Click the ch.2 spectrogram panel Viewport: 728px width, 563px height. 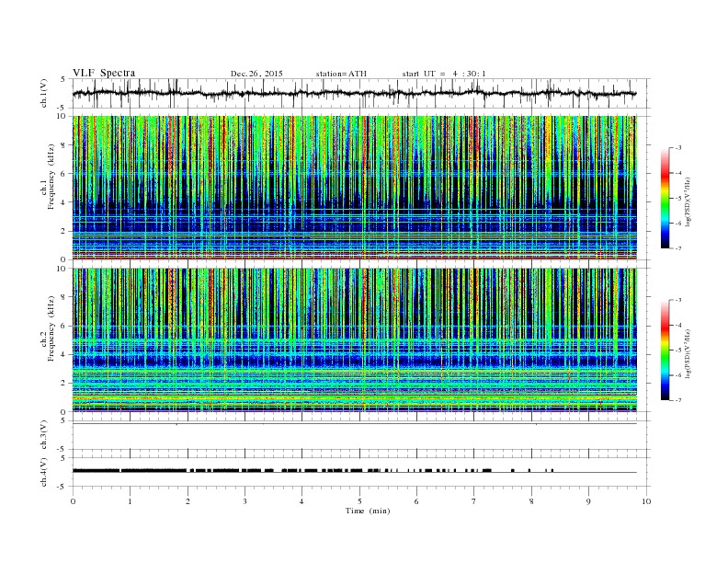(x=354, y=339)
